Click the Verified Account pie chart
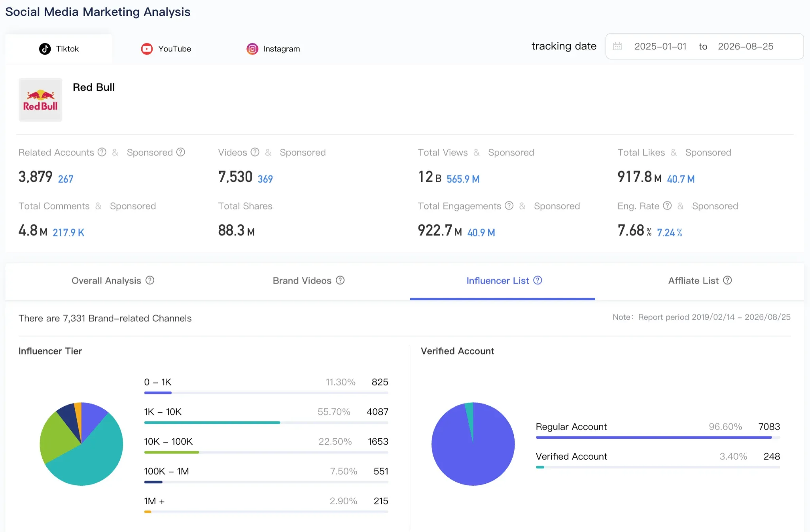This screenshot has width=810, height=532. click(473, 444)
